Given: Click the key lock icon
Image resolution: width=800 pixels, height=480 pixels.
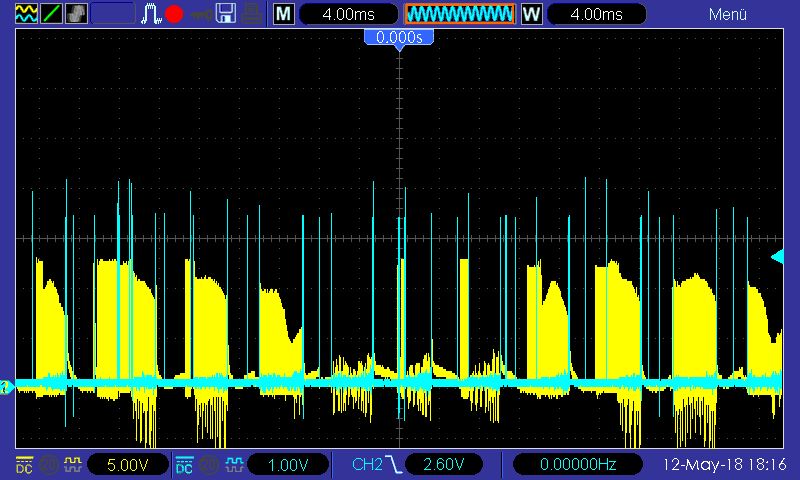Looking at the screenshot, I should [x=201, y=14].
